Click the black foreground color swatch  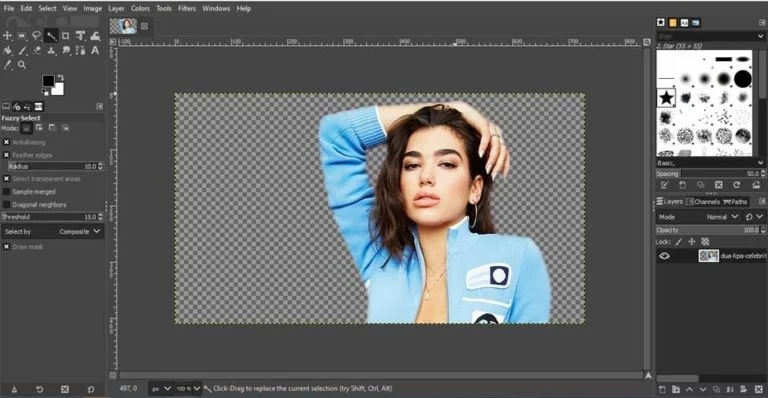click(48, 81)
